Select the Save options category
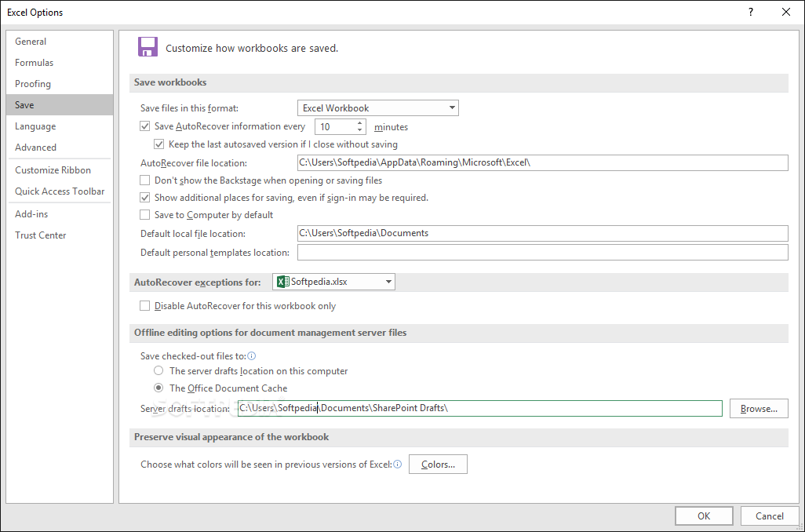 pyautogui.click(x=60, y=105)
